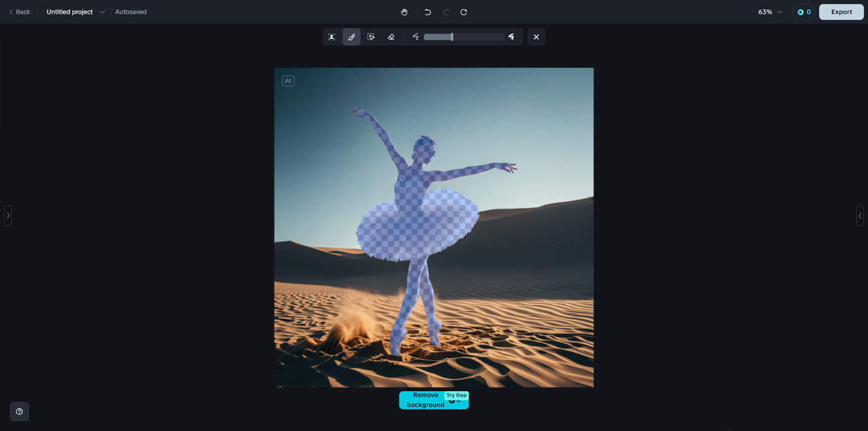
Task: Close the cutout toolbar with X
Action: pos(536,37)
